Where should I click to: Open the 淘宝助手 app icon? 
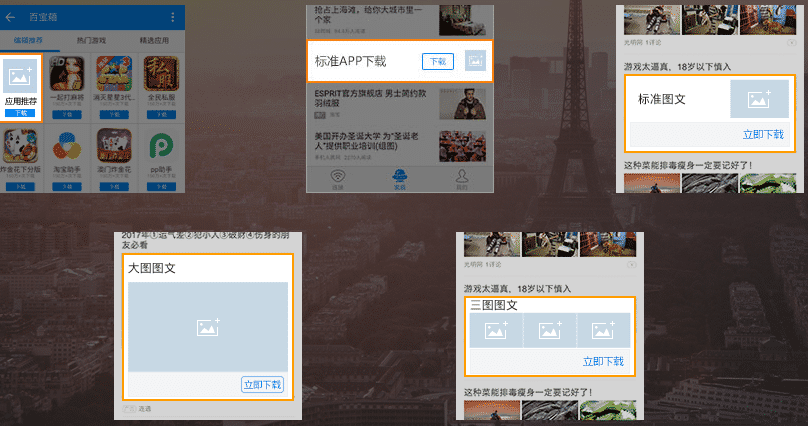coord(67,147)
